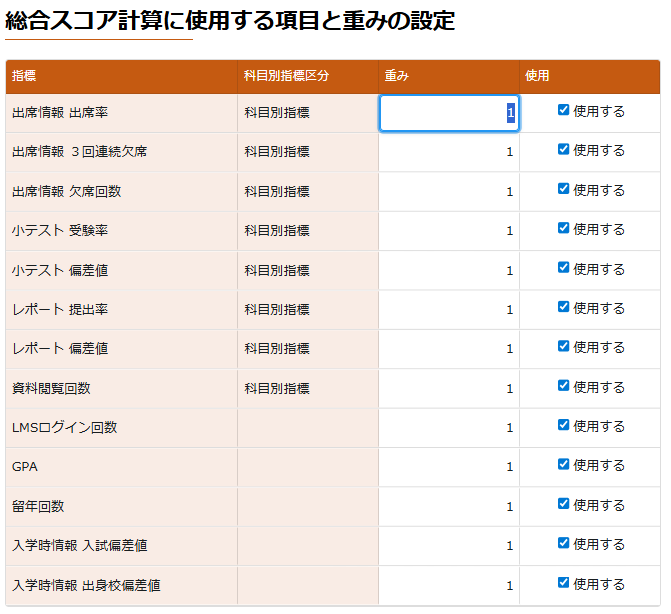Disable 使用する for 小テスト 受験率
This screenshot has height=614, width=671.
[564, 228]
